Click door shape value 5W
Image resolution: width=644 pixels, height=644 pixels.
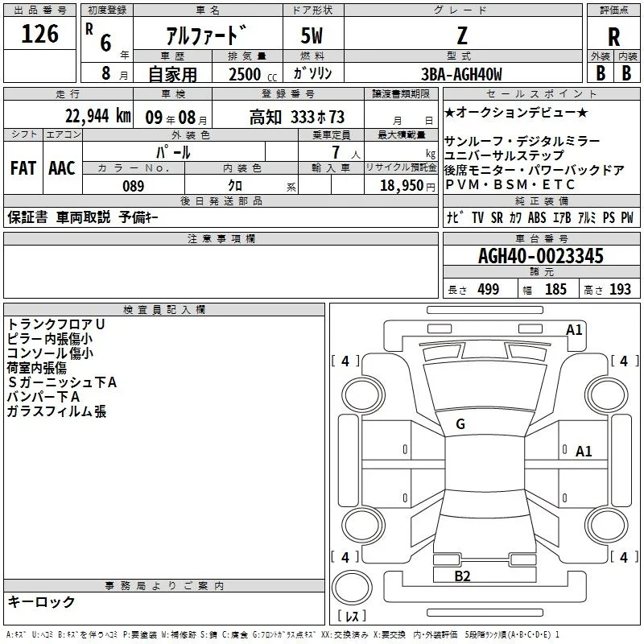pos(312,35)
